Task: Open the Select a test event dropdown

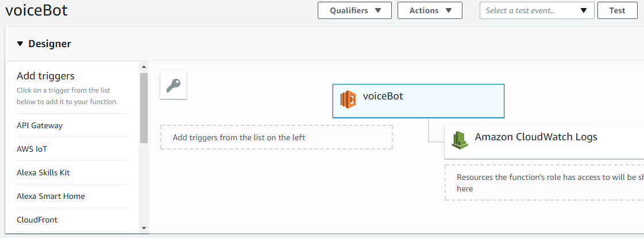Action: pos(537,10)
